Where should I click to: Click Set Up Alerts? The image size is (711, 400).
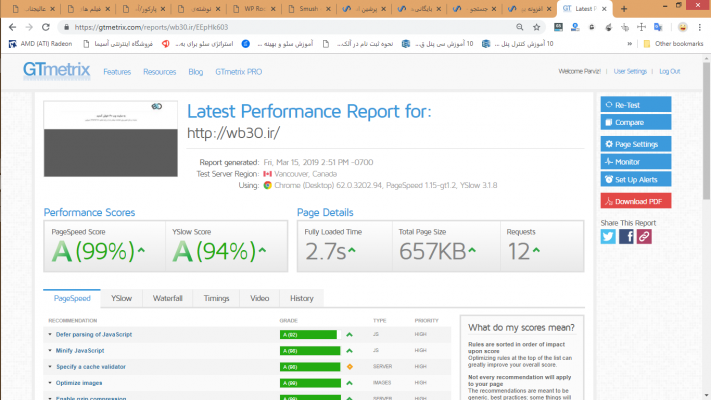click(636, 179)
